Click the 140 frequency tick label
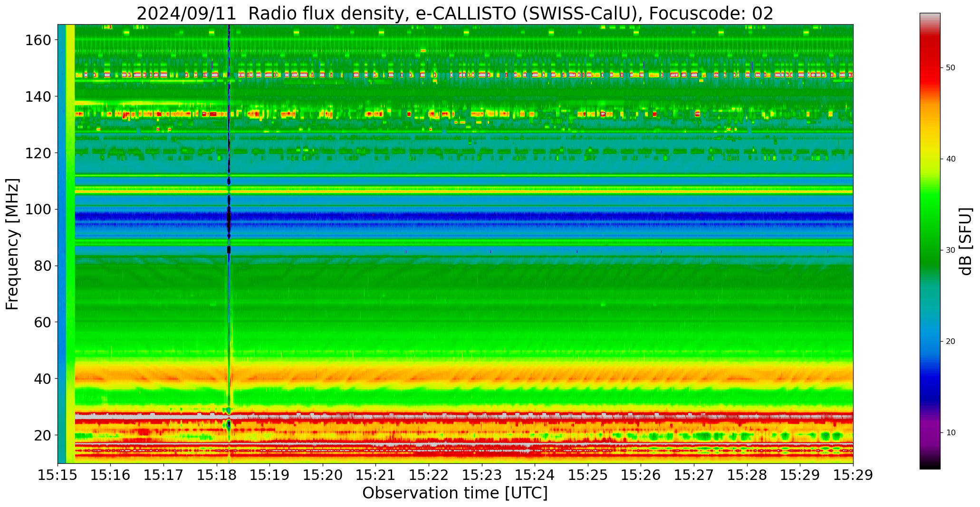The height and width of the screenshot is (507, 980). 38,96
